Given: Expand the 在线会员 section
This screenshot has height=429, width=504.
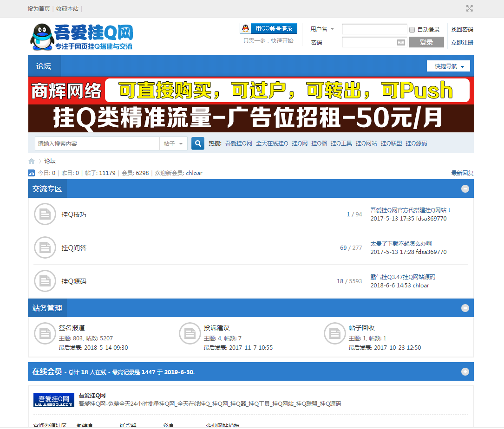Looking at the screenshot, I should [x=465, y=372].
